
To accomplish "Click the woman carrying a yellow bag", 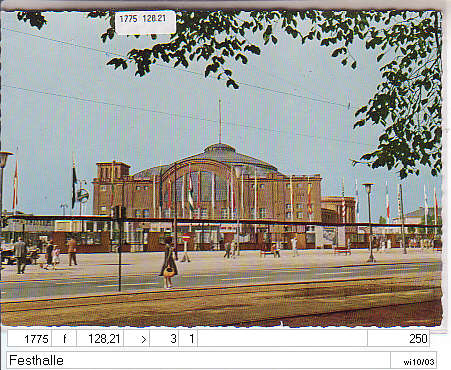I will (169, 264).
